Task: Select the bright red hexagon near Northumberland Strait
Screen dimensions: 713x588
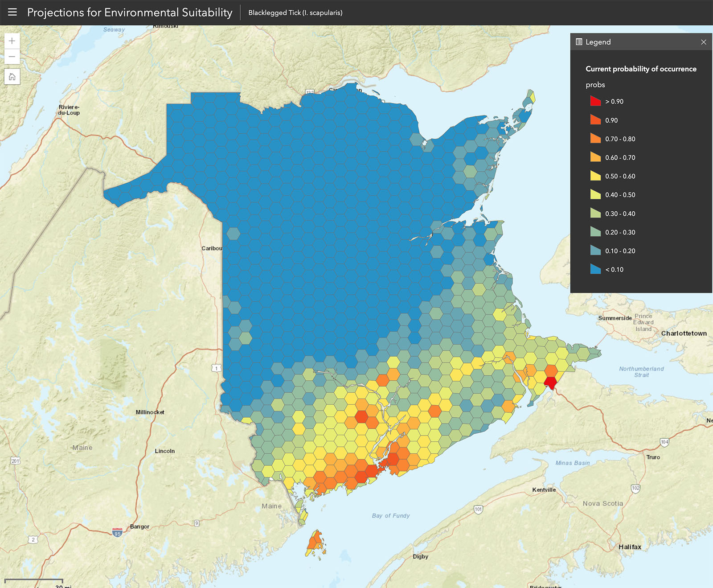Action: [551, 382]
